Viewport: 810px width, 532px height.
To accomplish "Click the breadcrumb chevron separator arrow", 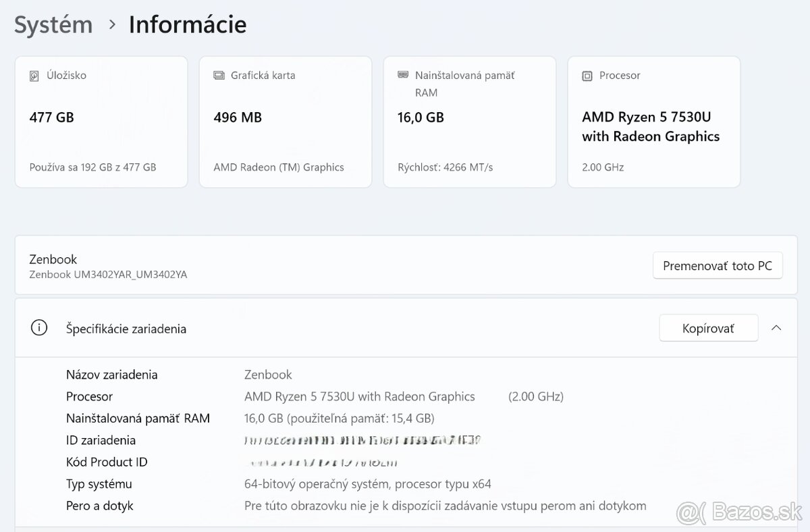I will [112, 25].
